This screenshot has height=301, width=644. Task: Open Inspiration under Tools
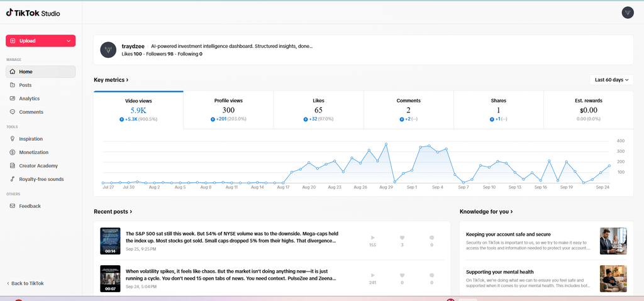pos(41,139)
